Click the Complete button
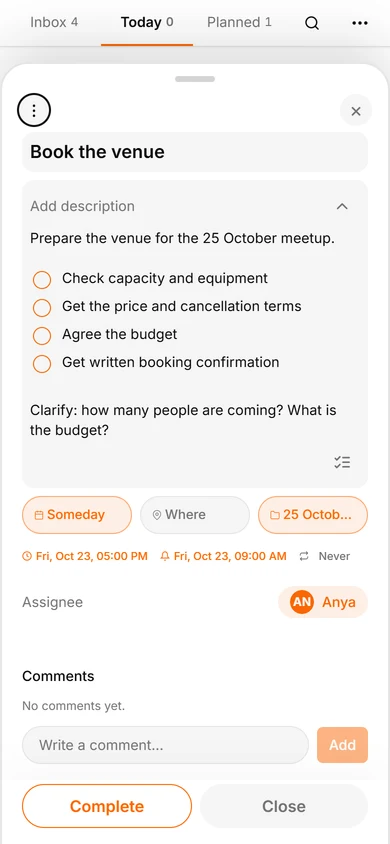Image resolution: width=390 pixels, height=844 pixels. [107, 806]
